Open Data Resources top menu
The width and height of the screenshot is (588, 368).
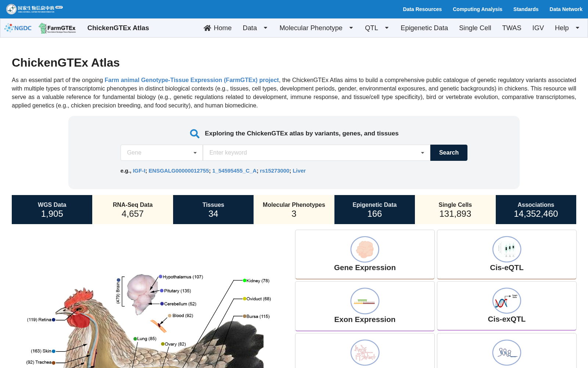(422, 9)
